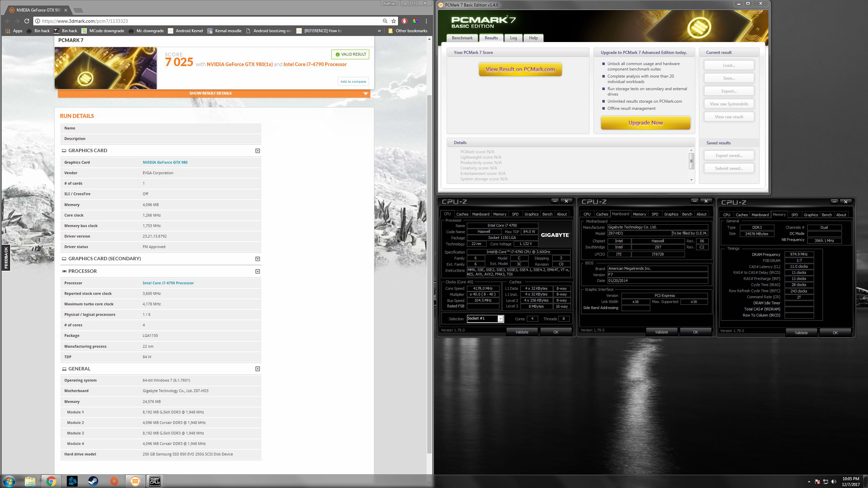Click the Windows Start orb
Screen dimensions: 868x488
coord(9,481)
